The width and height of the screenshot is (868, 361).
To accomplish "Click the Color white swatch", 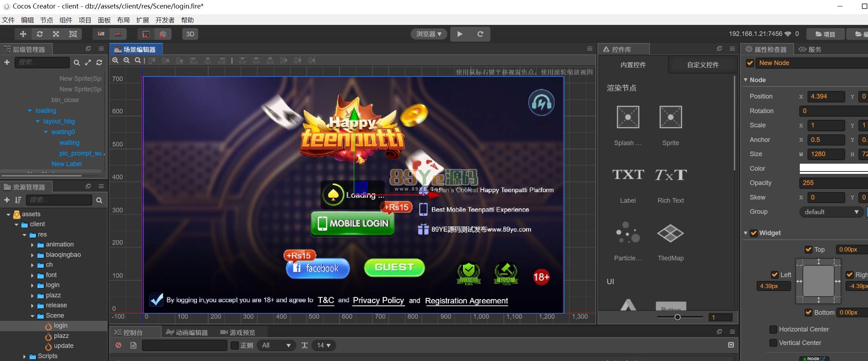I will (833, 169).
